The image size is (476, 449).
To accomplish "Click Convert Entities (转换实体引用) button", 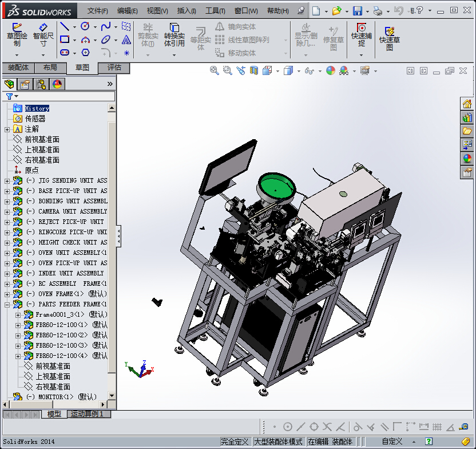I will point(174,36).
